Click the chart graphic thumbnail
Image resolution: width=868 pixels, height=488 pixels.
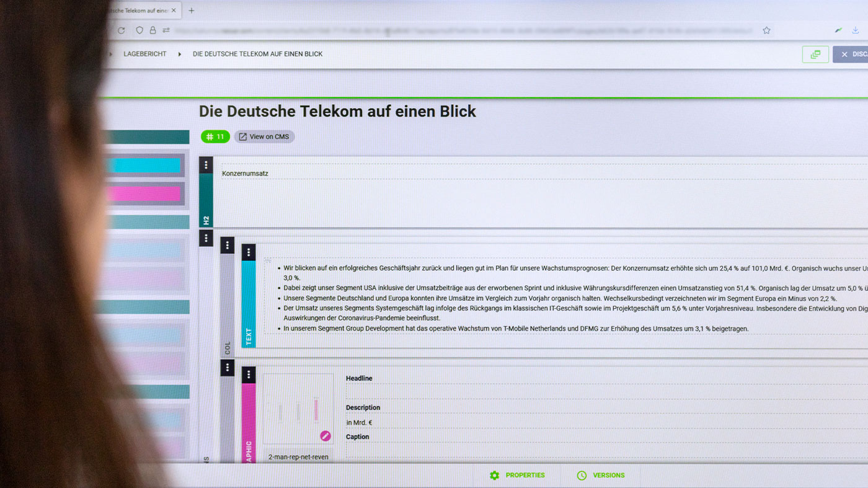point(298,409)
